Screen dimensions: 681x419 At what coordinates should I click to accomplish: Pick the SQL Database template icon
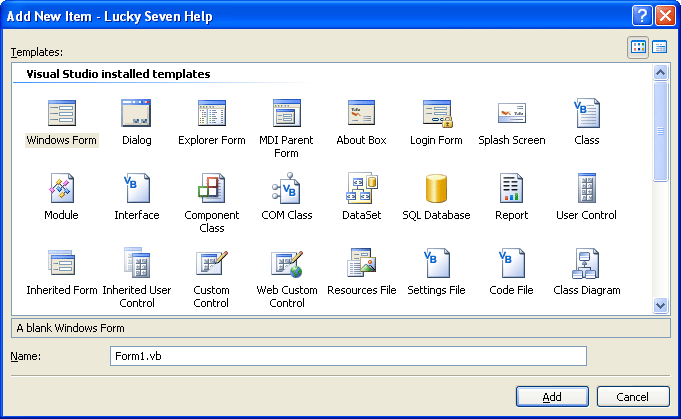(436, 188)
